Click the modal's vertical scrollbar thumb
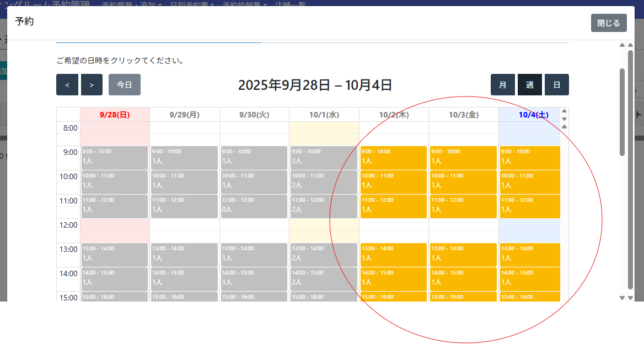This screenshot has height=344, width=644. [x=622, y=110]
